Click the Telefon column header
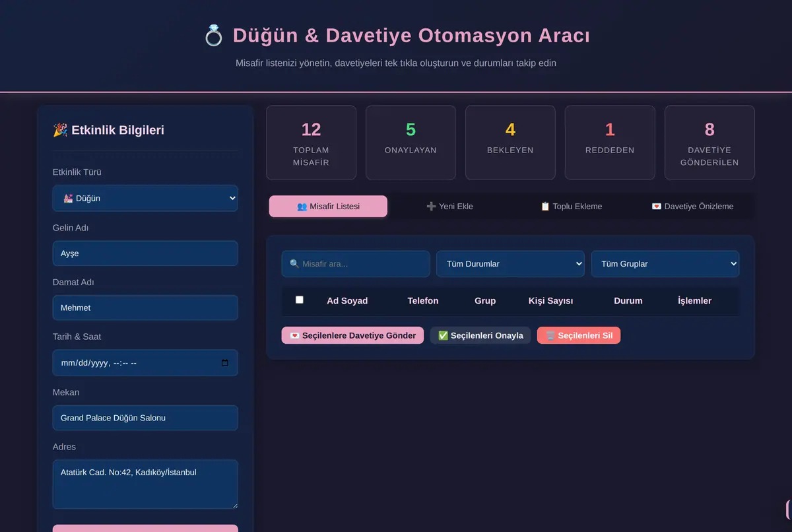 click(423, 300)
